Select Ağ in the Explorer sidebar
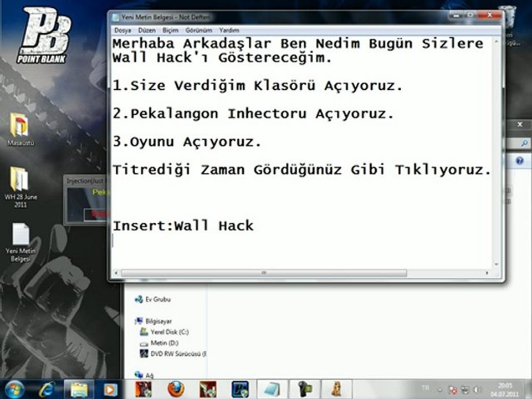This screenshot has width=532, height=399. 144,375
